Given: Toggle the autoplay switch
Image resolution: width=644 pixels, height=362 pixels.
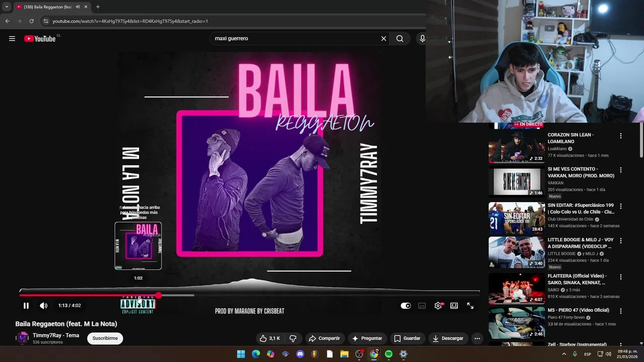Looking at the screenshot, I should (406, 306).
